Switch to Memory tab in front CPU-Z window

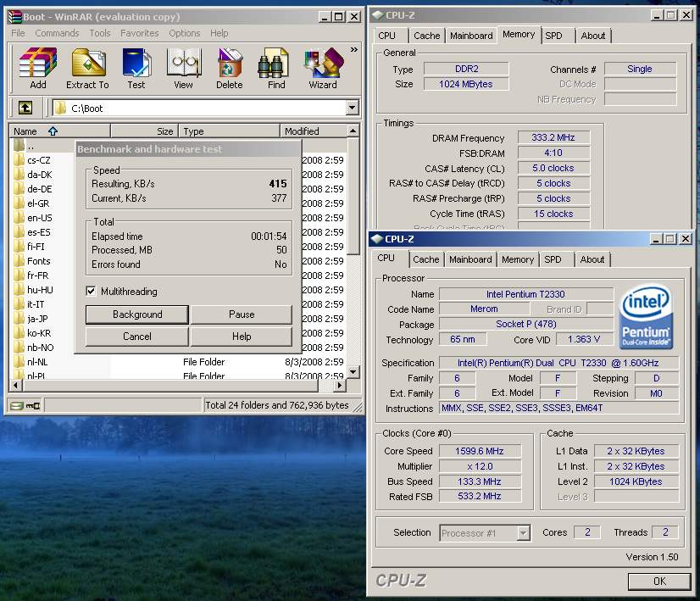pyautogui.click(x=518, y=259)
